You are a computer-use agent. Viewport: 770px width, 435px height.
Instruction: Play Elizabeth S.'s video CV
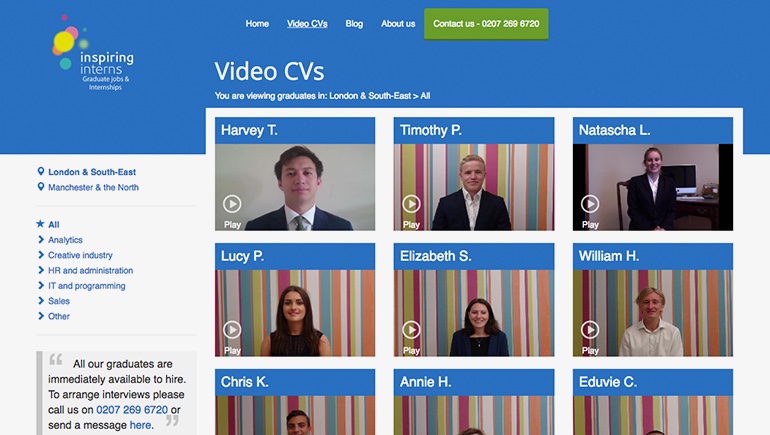(x=412, y=330)
